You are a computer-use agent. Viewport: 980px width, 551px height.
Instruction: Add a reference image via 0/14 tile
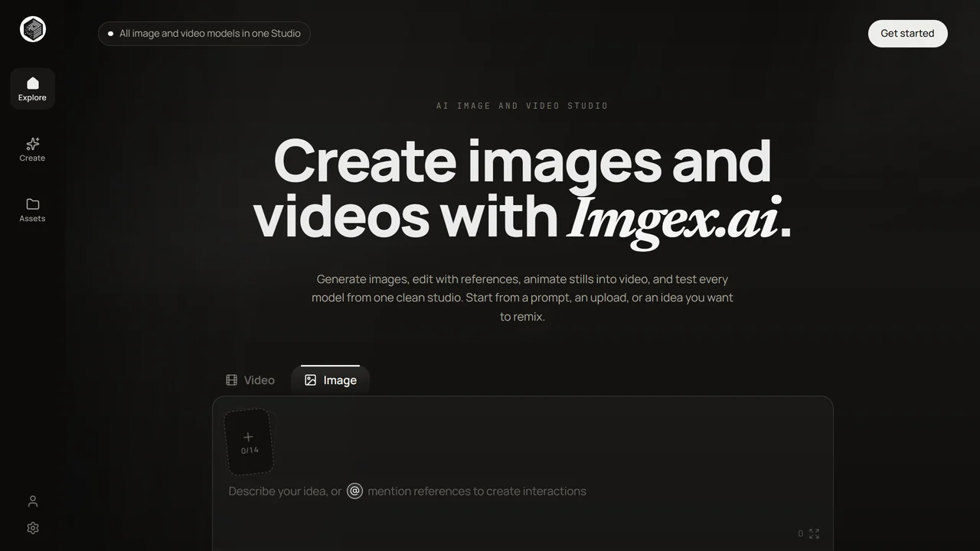tap(249, 442)
